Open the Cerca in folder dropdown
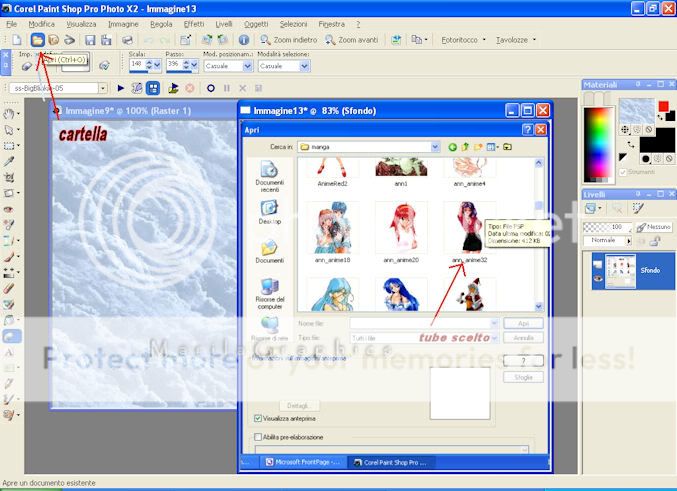Image resolution: width=677 pixels, height=491 pixels. 435,147
